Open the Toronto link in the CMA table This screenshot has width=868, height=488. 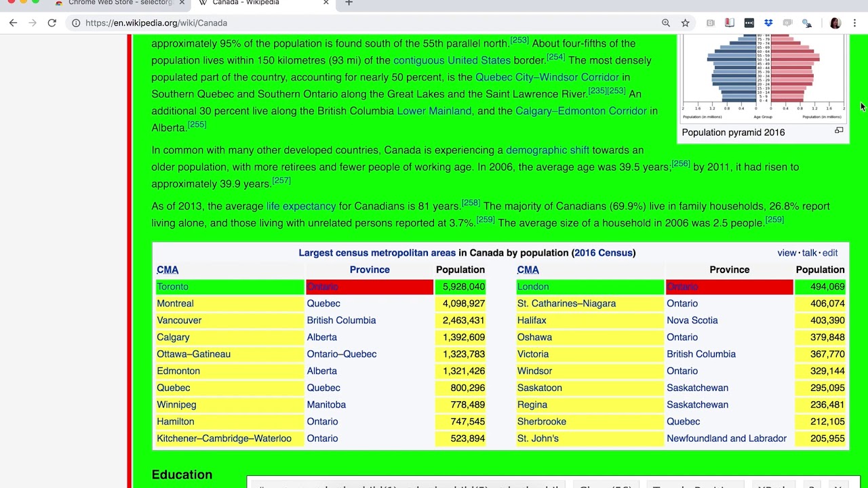(172, 287)
